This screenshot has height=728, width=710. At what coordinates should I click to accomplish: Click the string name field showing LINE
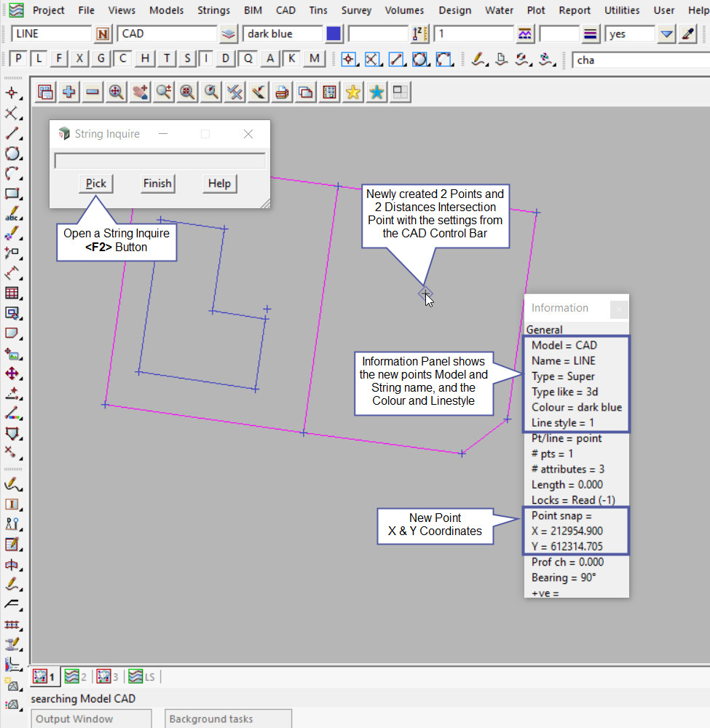[51, 34]
